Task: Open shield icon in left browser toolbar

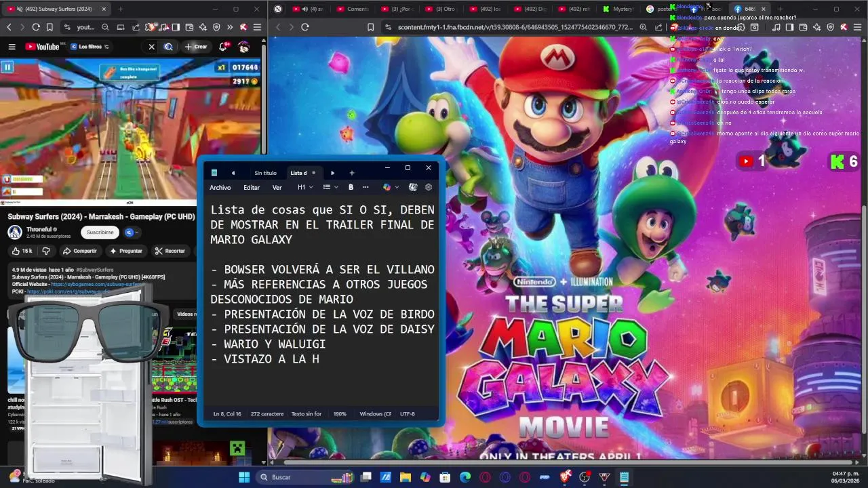Action: point(216,27)
